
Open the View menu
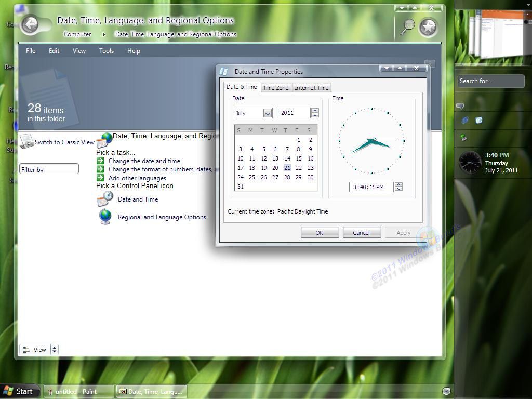click(x=79, y=51)
